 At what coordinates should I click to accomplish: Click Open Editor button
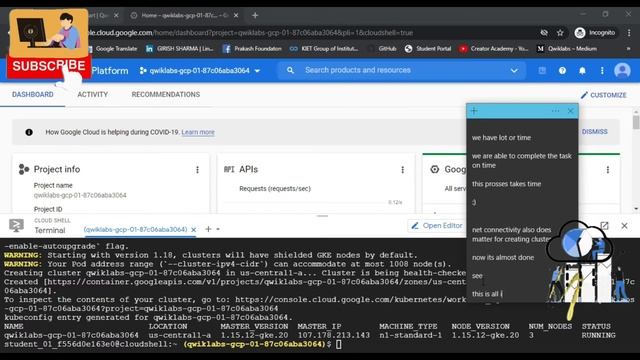click(437, 226)
